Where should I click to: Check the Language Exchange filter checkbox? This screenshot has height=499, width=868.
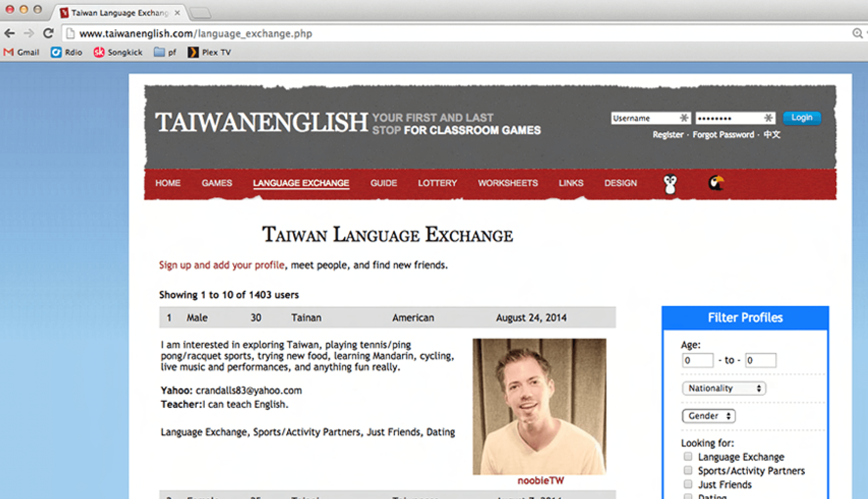tap(688, 456)
